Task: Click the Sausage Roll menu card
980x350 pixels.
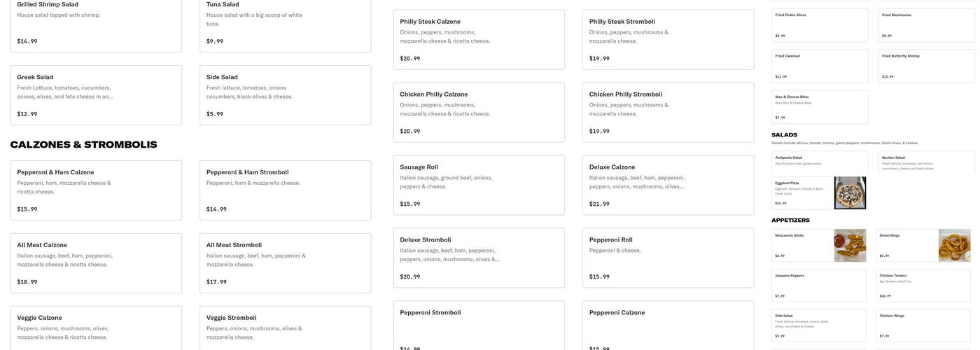Action: click(479, 185)
